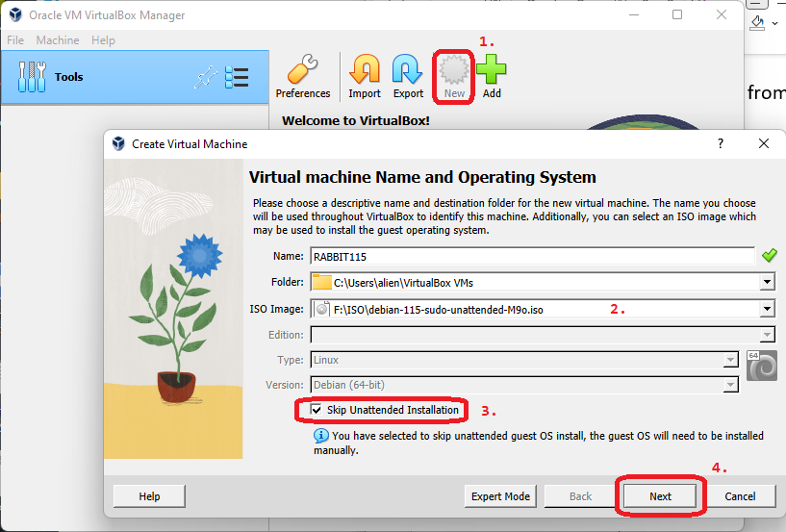Open the File menu
This screenshot has width=786, height=532.
coord(15,40)
